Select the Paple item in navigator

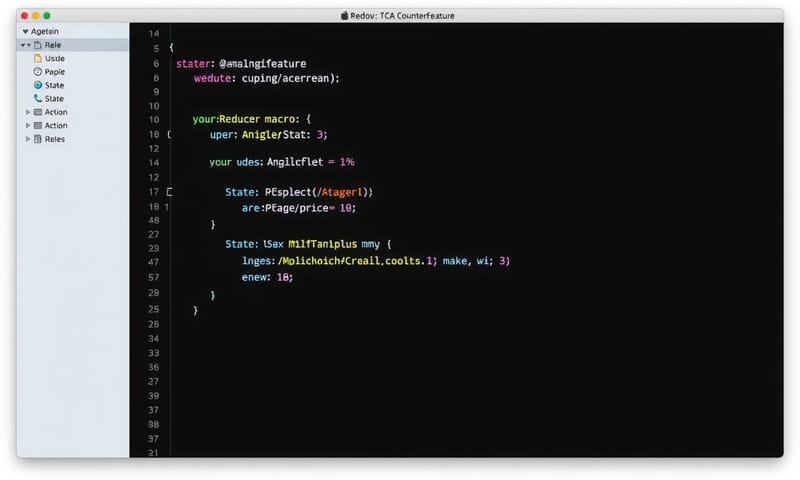(x=55, y=72)
